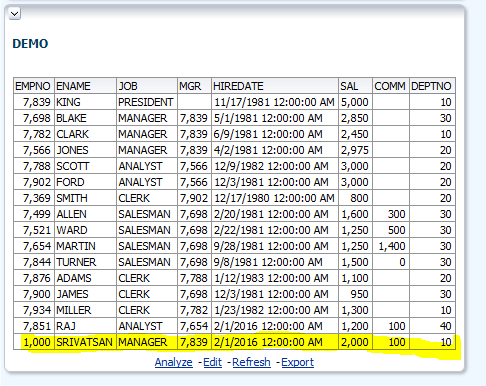Click the SMITH name cell
The width and height of the screenshot is (486, 386).
point(85,198)
